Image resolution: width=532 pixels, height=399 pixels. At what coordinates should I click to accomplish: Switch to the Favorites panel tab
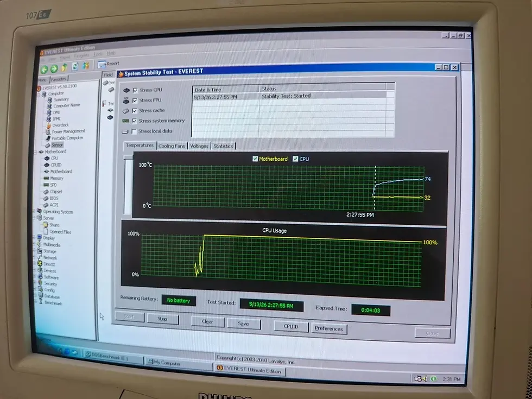coord(59,79)
